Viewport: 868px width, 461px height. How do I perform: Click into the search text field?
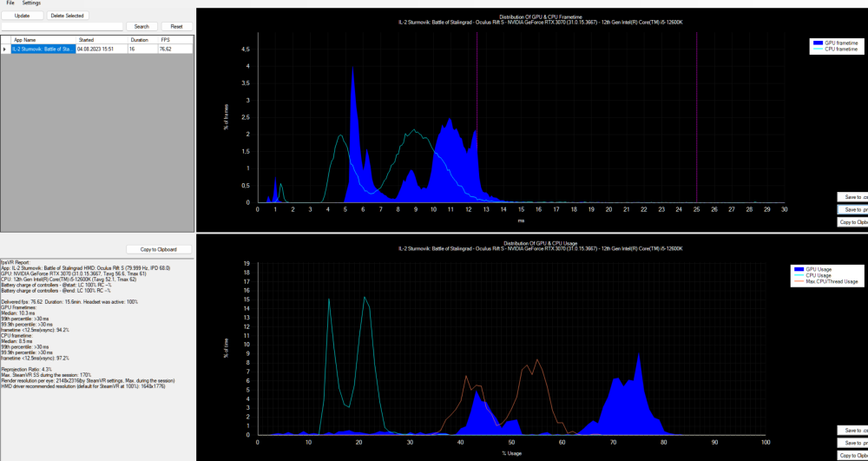(62, 27)
